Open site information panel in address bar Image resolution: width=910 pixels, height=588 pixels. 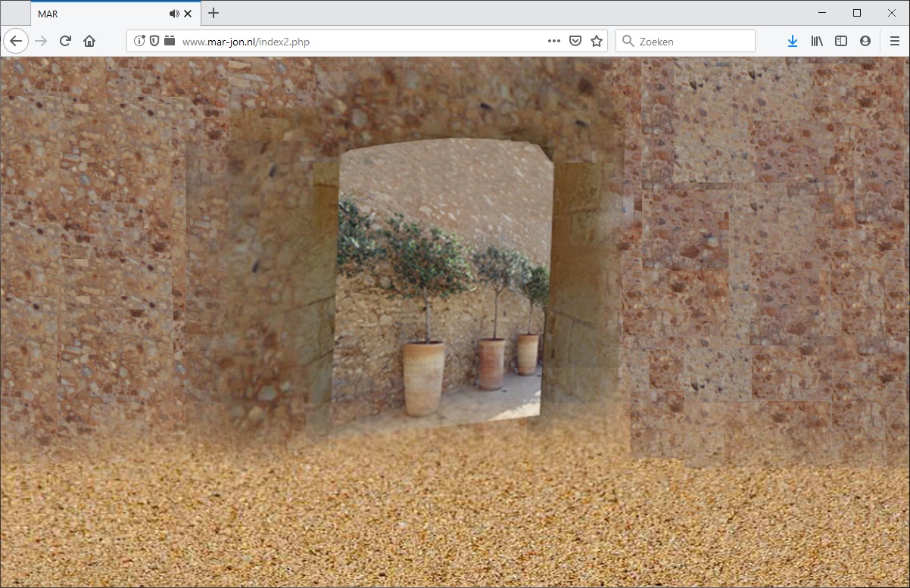pyautogui.click(x=139, y=41)
